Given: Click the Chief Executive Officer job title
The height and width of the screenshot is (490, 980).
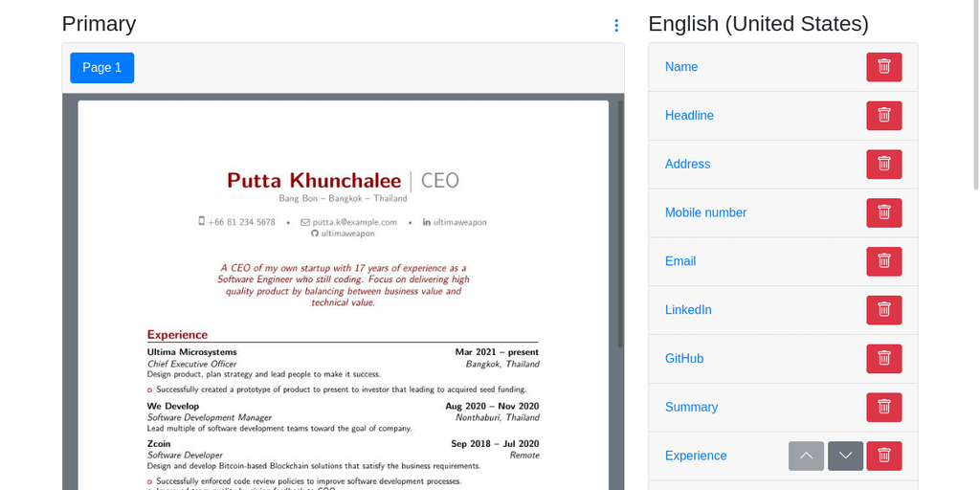Looking at the screenshot, I should (x=191, y=364).
